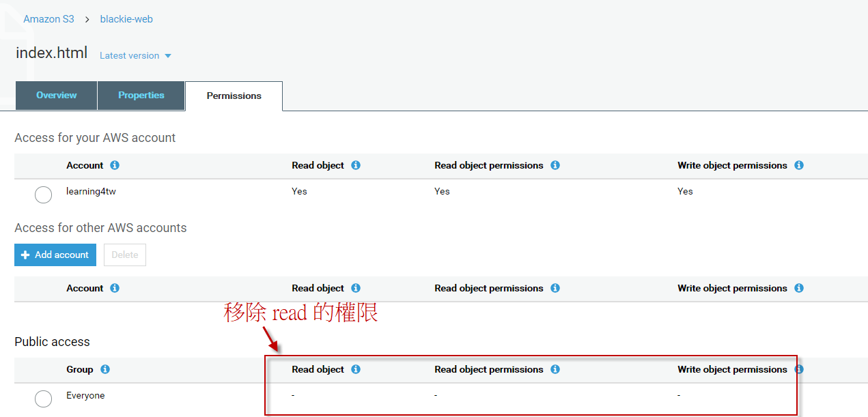
Task: Click info icon next to Account in your AWS account section
Action: click(x=115, y=165)
